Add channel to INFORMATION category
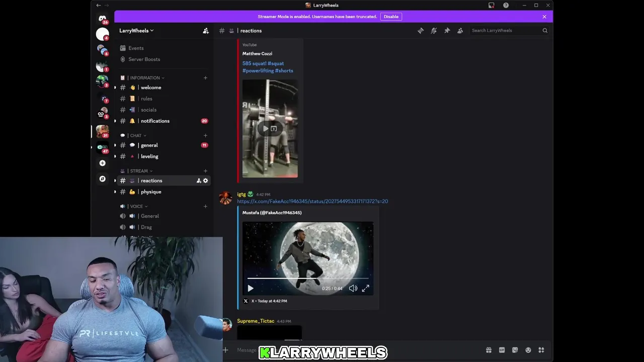644x362 pixels. [205, 78]
